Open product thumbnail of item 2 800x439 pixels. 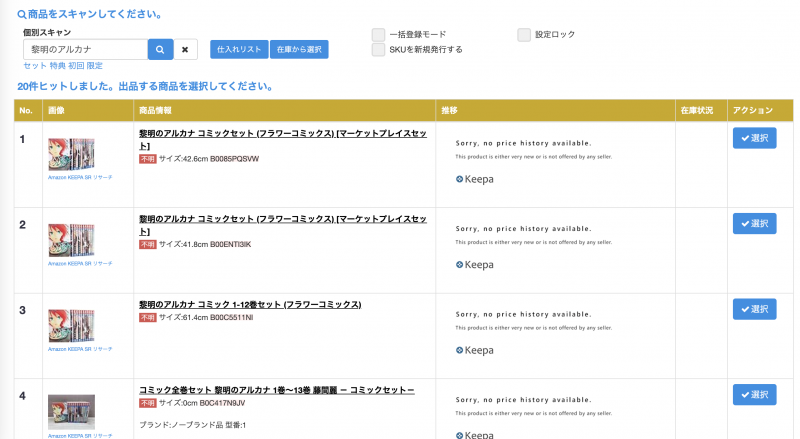coord(71,240)
